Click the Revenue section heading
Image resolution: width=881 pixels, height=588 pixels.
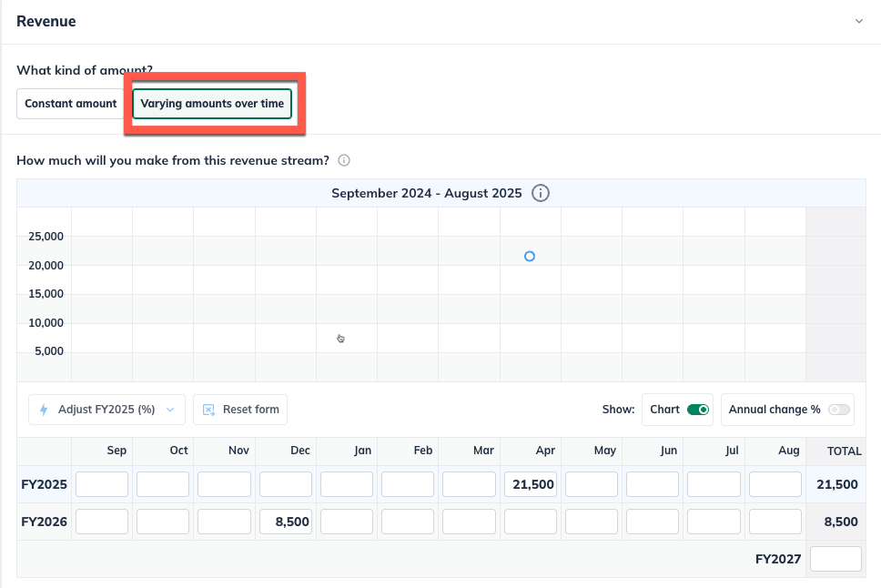coord(46,21)
